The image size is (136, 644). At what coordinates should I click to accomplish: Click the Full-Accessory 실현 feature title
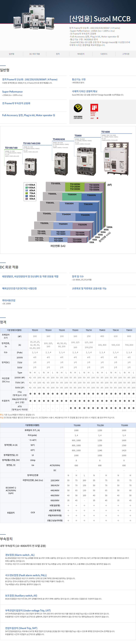[x=29, y=115]
